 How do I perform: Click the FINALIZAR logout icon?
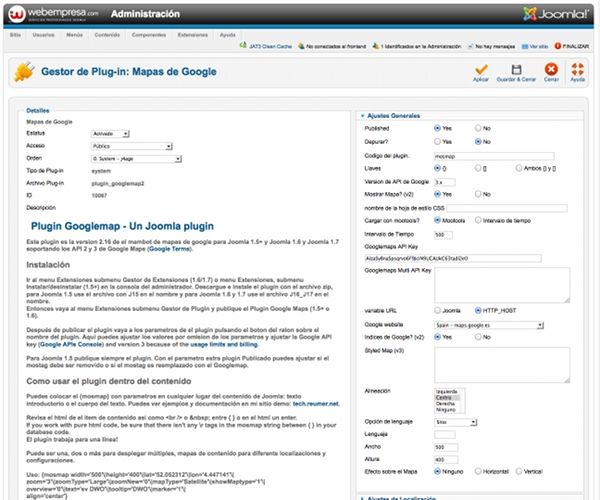558,46
